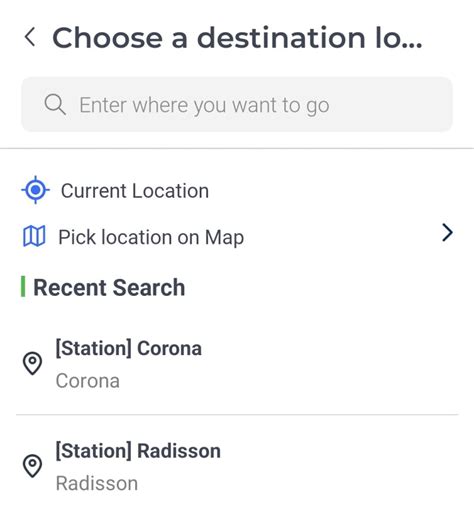This screenshot has width=474, height=509.
Task: Focus the 'Enter where you want to go' field
Action: pos(237,104)
